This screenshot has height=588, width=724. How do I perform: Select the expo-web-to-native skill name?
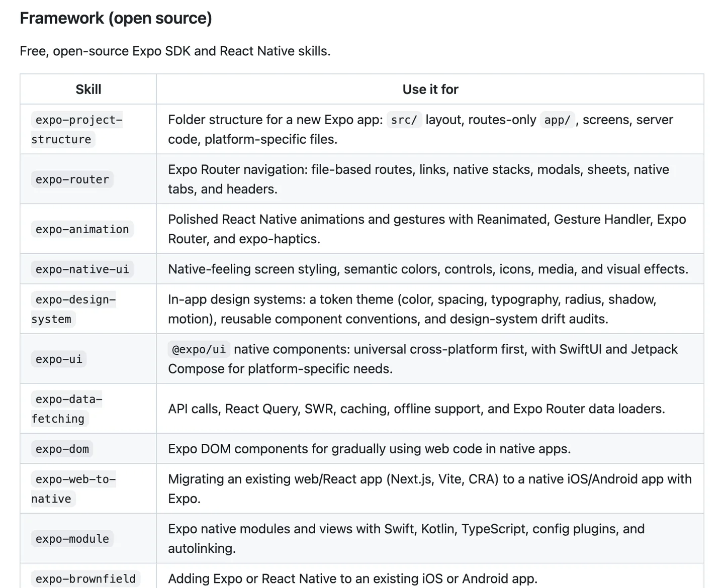coord(73,488)
